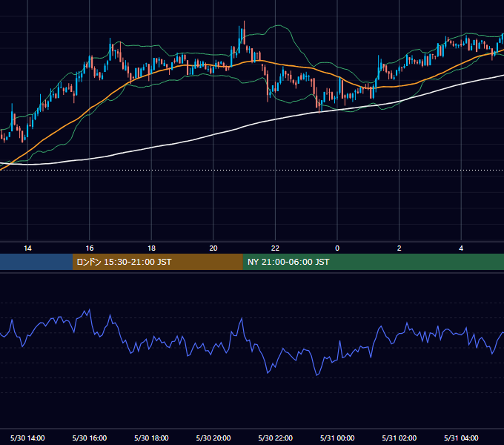Click the 5/30 16:00 date label

[90, 438]
